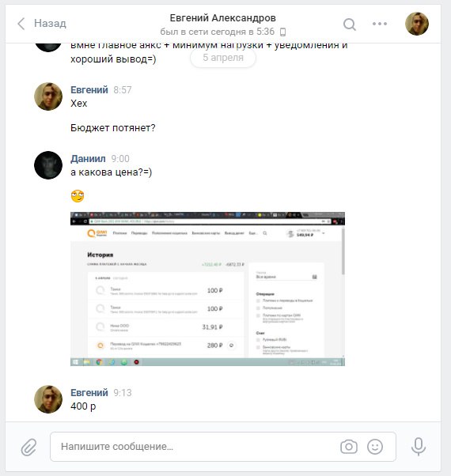Screen dimensions: 451x476
Task: Click the camera icon in message field
Action: pyautogui.click(x=349, y=447)
